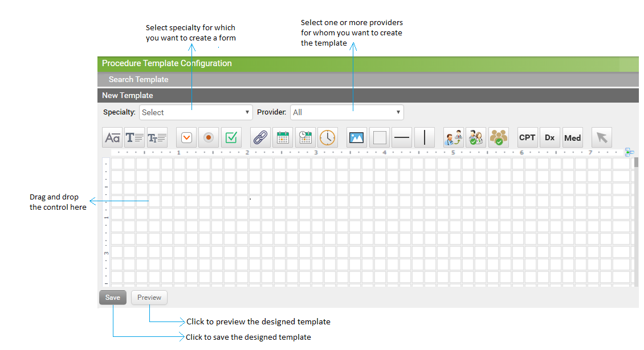Viewport: 644px width, 350px height.
Task: Select the arrow pointer tool
Action: click(602, 137)
